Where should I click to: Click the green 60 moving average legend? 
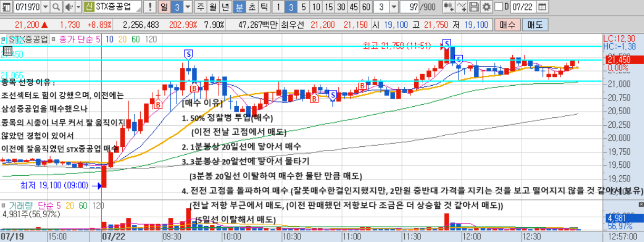(135, 39)
